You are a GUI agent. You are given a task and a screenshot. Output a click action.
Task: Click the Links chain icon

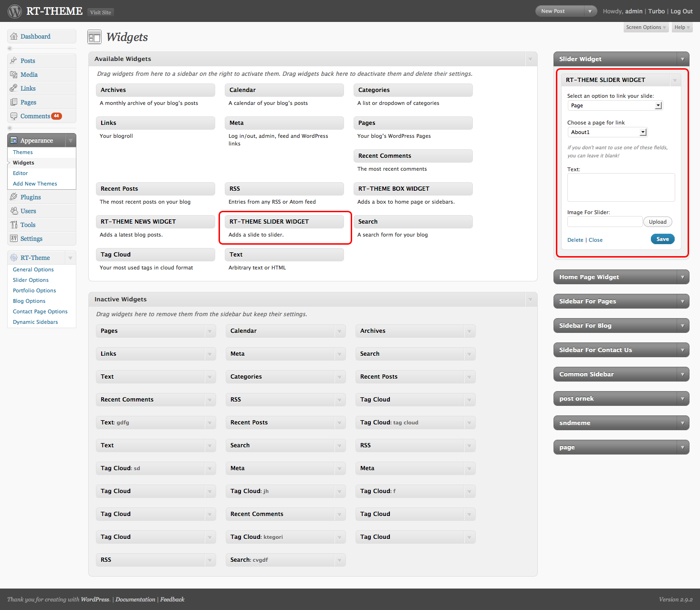click(x=14, y=88)
